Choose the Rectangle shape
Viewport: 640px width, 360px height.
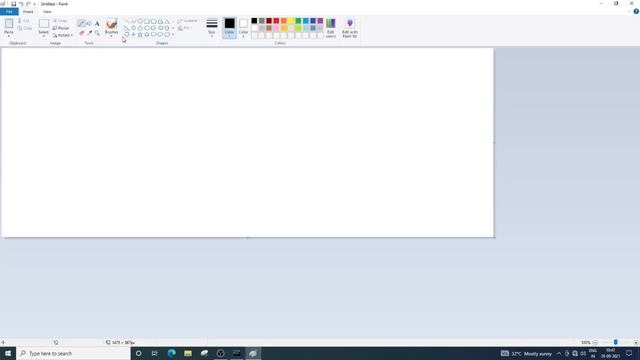[147, 21]
